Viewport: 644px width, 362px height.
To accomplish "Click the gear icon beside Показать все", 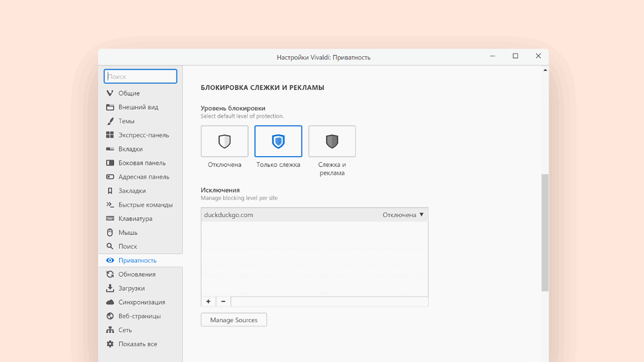I will (110, 344).
